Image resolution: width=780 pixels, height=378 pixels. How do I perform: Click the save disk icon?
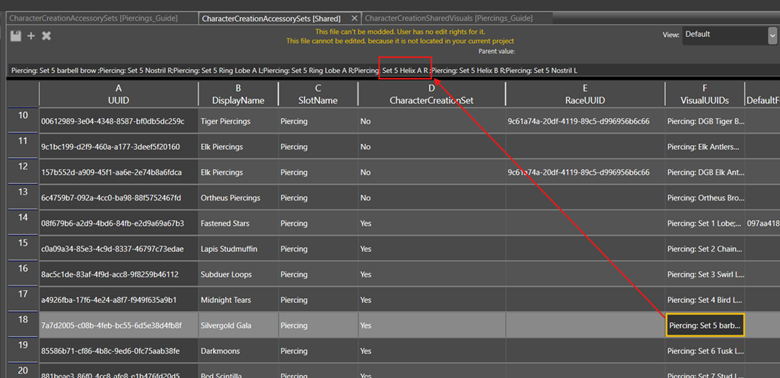pyautogui.click(x=16, y=36)
